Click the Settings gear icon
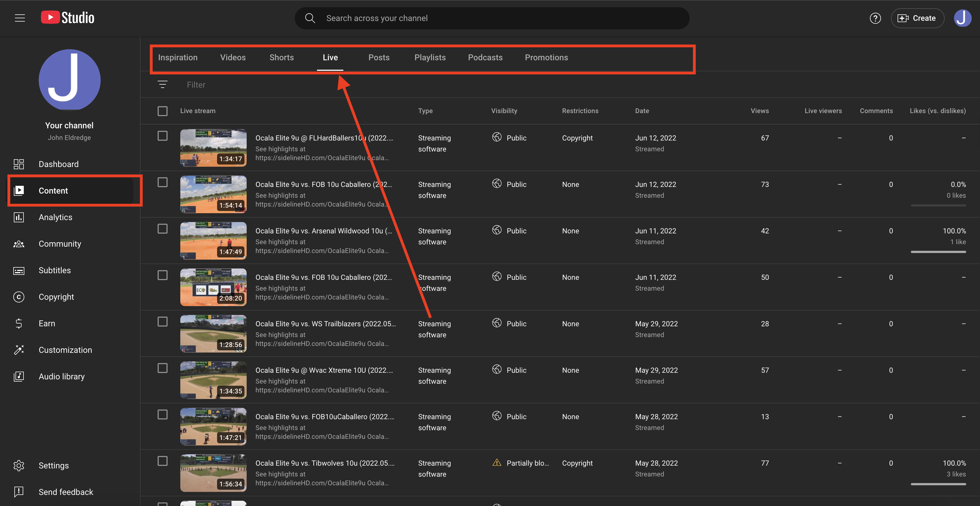This screenshot has height=506, width=980. point(19,465)
